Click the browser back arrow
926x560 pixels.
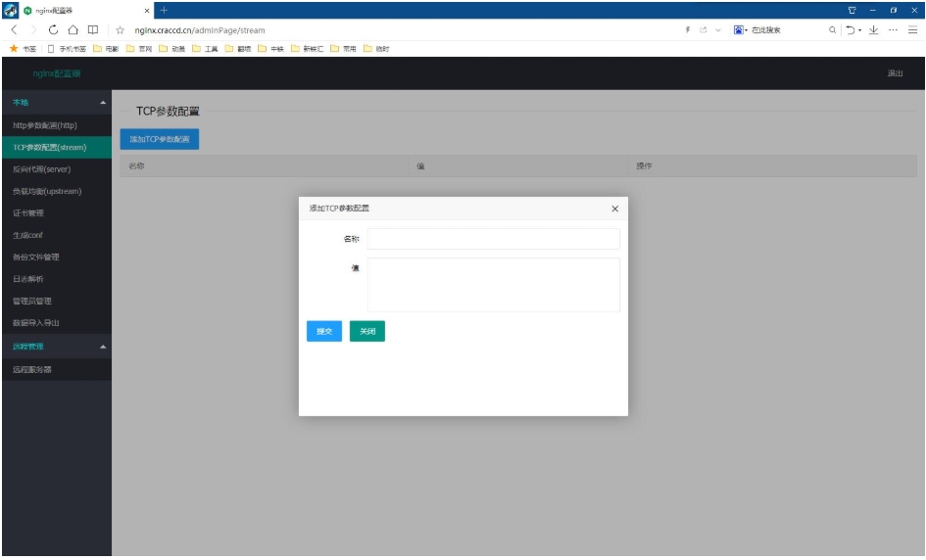pos(14,30)
